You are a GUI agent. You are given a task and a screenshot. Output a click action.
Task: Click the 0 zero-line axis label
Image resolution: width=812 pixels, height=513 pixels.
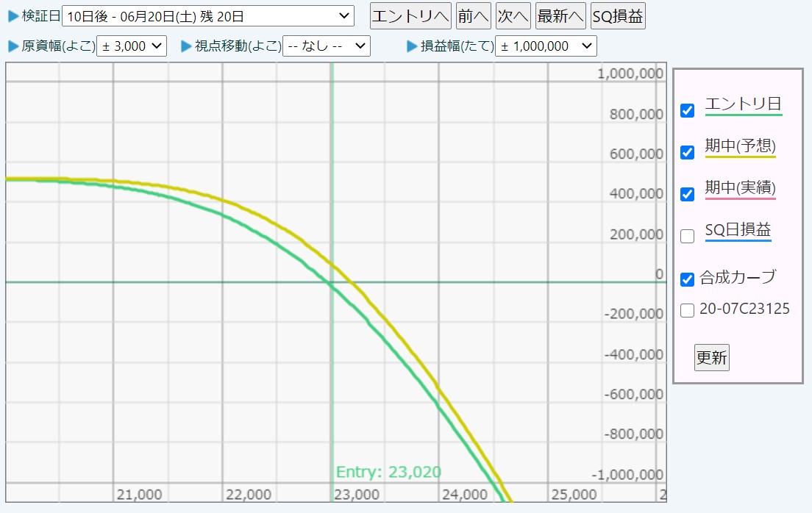pyautogui.click(x=659, y=274)
